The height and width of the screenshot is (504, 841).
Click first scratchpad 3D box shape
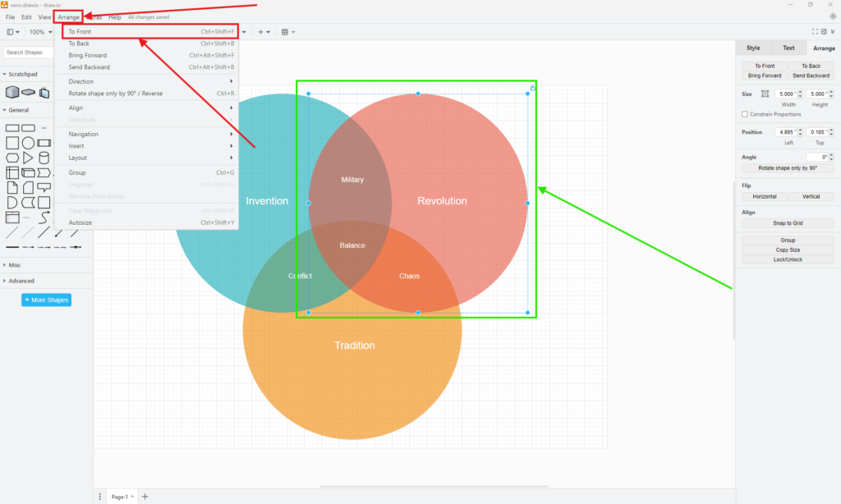click(12, 92)
